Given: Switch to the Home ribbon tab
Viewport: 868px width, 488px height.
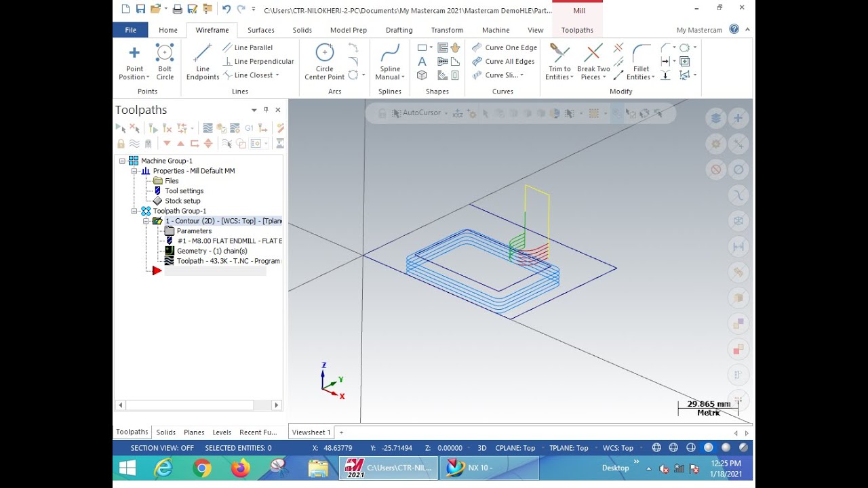Looking at the screenshot, I should (168, 30).
